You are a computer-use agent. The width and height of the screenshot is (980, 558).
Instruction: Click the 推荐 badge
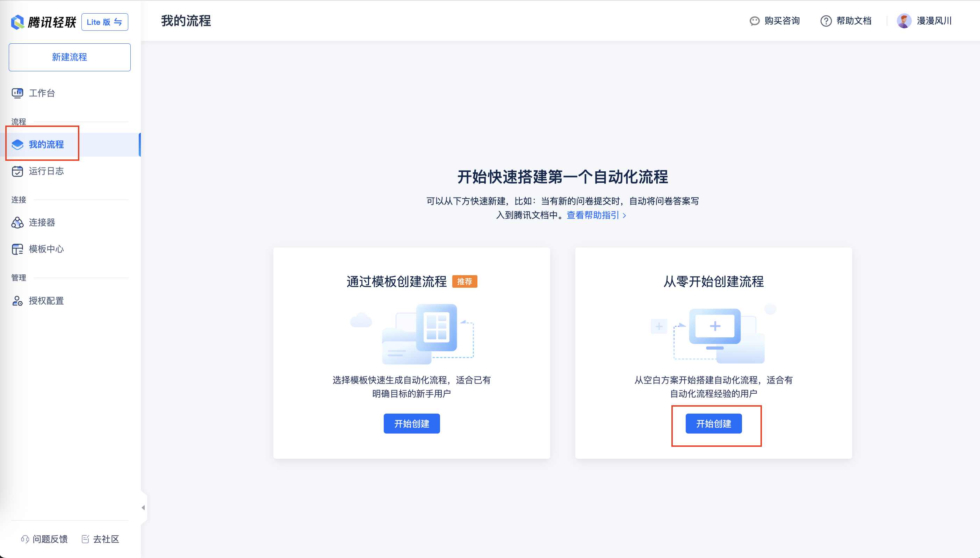tap(465, 282)
